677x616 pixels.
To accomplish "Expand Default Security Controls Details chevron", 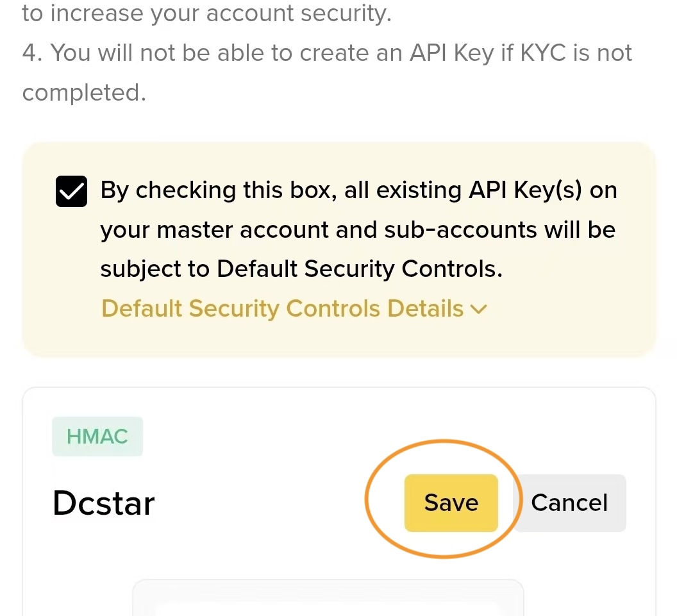I will click(x=479, y=310).
